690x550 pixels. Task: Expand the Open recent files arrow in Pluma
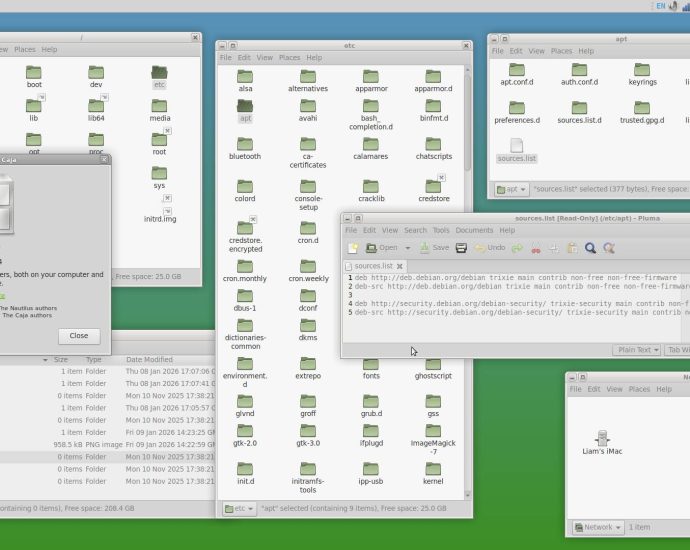tap(407, 248)
